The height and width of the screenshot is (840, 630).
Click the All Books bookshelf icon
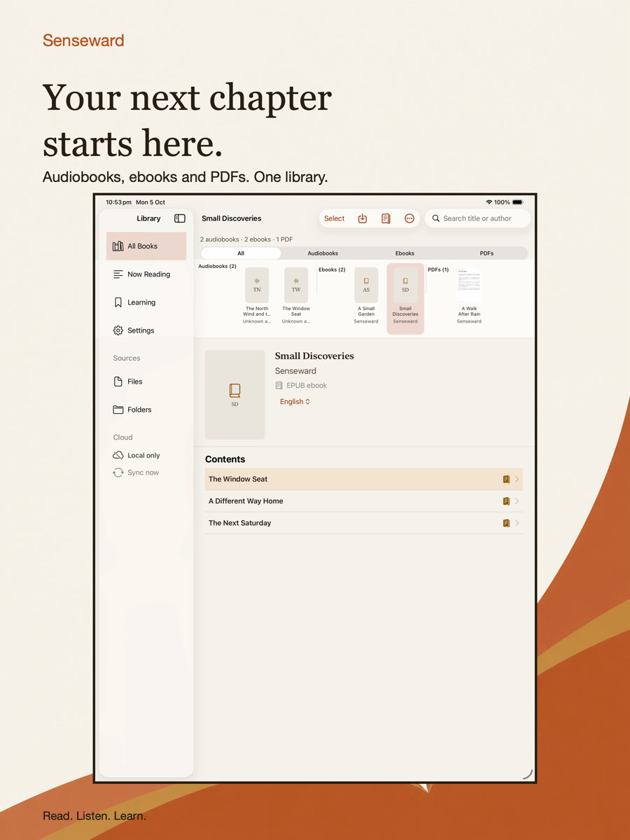[118, 246]
